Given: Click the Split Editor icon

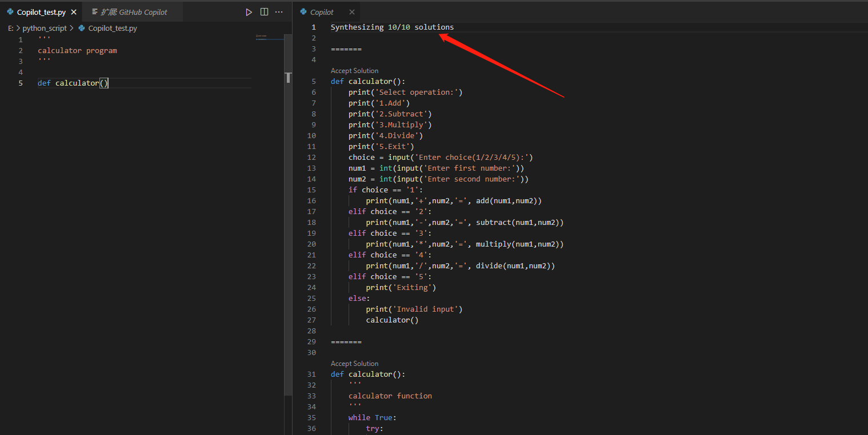Looking at the screenshot, I should click(264, 12).
